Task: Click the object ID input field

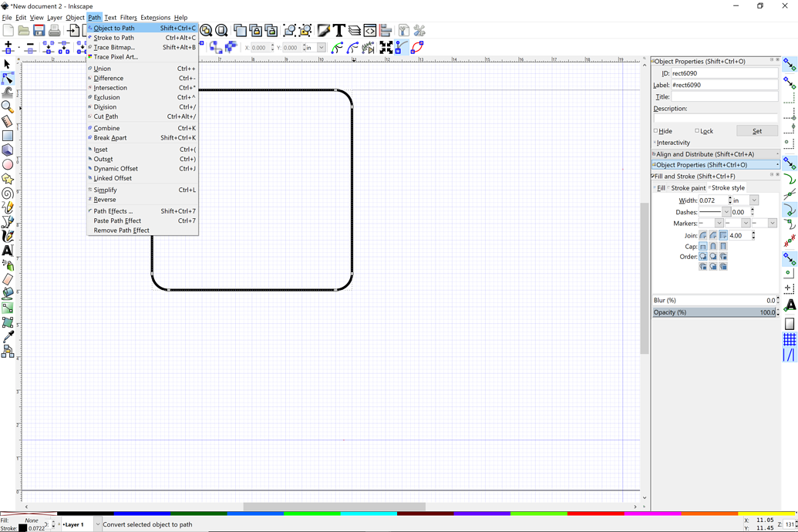Action: click(725, 73)
